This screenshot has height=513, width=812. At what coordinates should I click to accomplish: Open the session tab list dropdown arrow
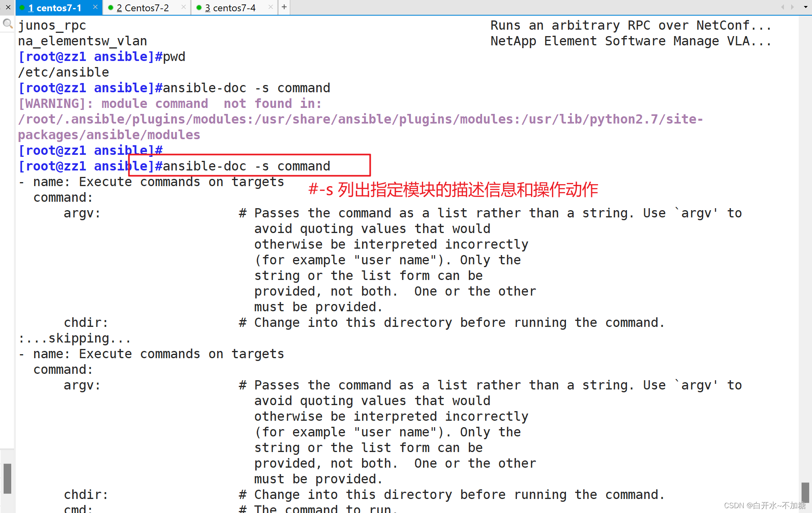(805, 7)
